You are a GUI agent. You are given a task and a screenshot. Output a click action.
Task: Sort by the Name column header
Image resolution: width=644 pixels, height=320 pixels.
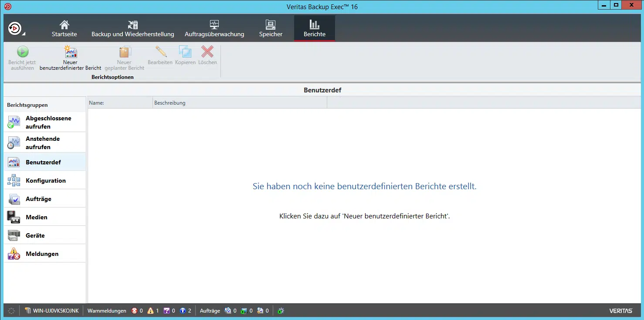120,103
